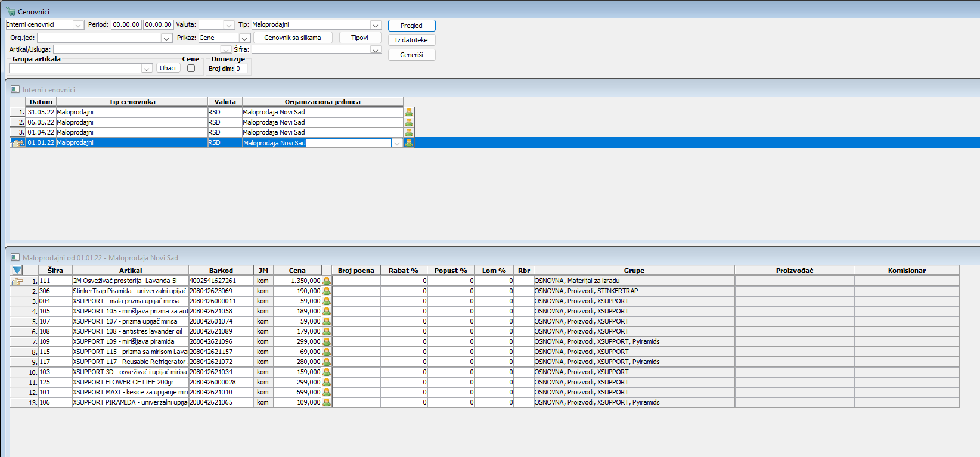Image resolution: width=980 pixels, height=457 pixels.
Task: Click the price icon next to 280,000
Action: coord(327,362)
